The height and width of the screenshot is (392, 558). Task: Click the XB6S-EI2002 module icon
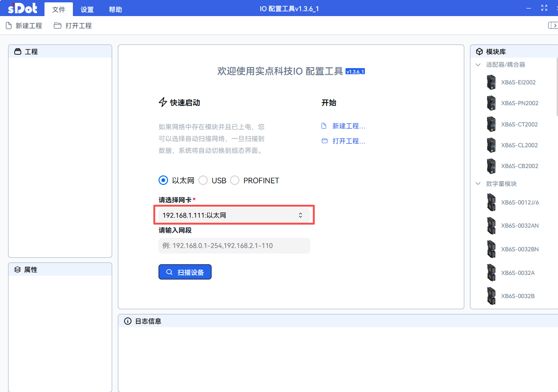pyautogui.click(x=491, y=82)
